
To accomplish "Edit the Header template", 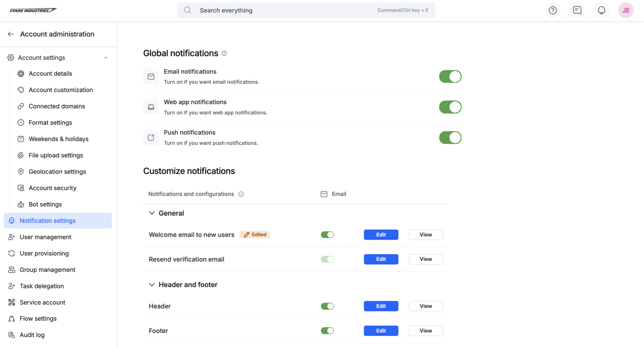I will click(381, 306).
